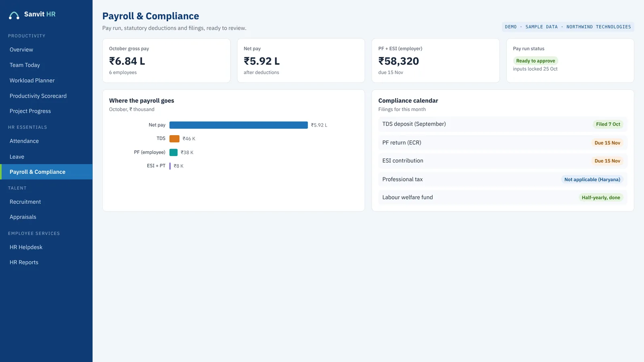Select Payroll & Compliance sidebar item
The width and height of the screenshot is (644, 362).
pyautogui.click(x=46, y=172)
